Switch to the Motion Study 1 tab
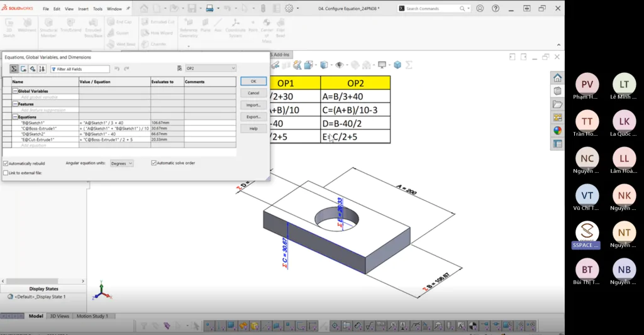Image resolution: width=644 pixels, height=335 pixels. [92, 316]
